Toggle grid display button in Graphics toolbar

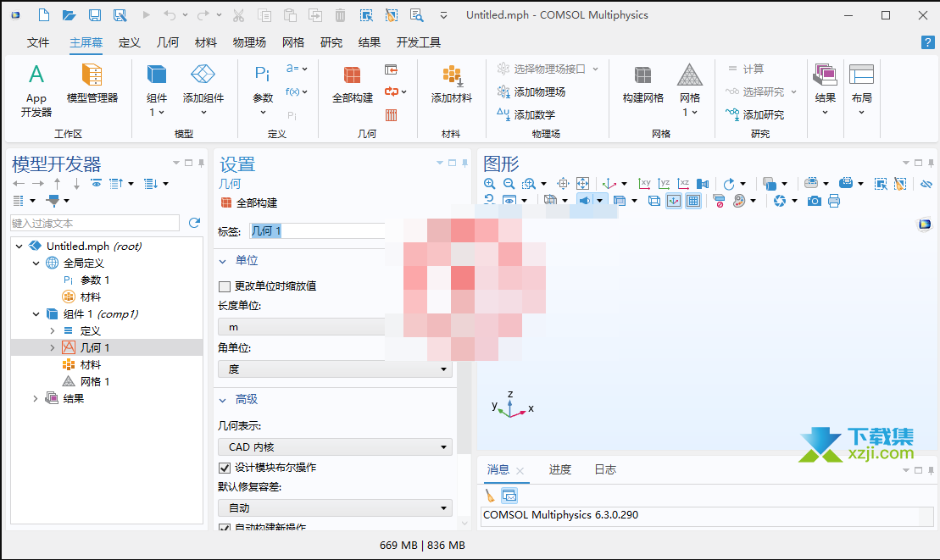(693, 202)
